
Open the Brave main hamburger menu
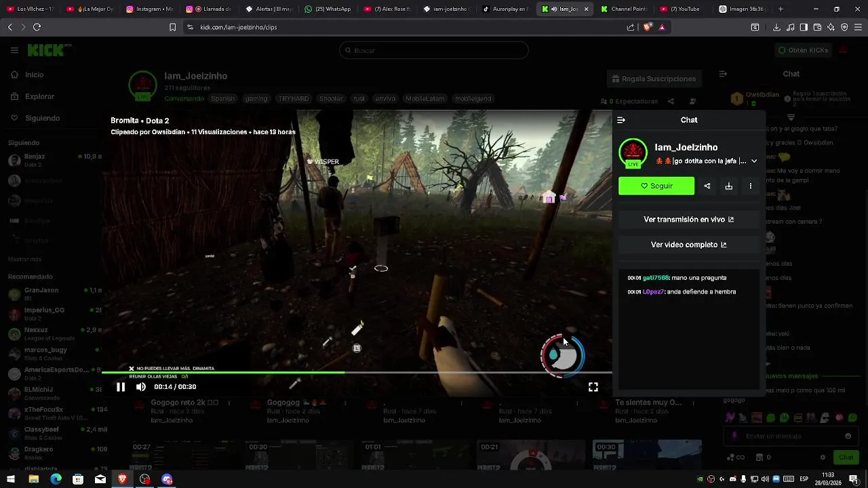(859, 27)
